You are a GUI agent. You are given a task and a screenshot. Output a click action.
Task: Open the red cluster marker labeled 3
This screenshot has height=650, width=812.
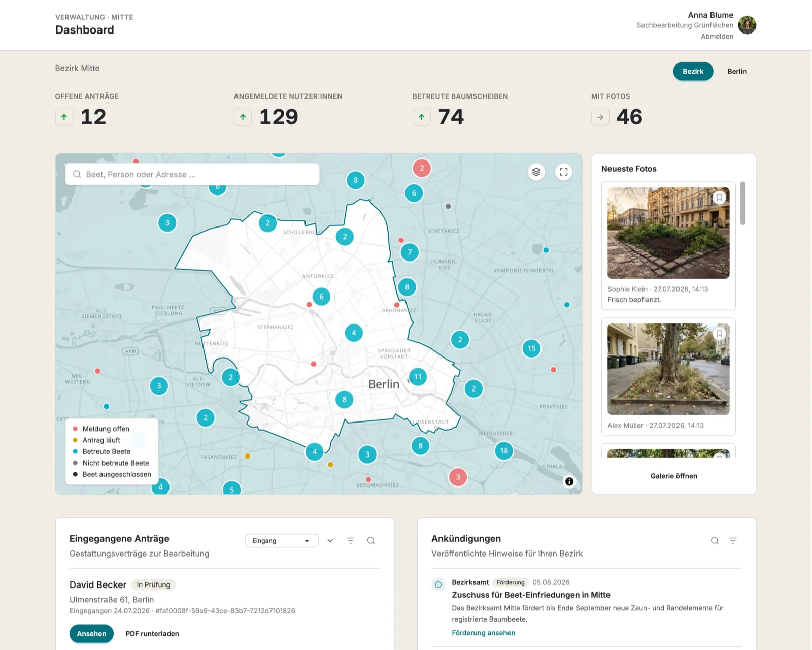click(458, 477)
